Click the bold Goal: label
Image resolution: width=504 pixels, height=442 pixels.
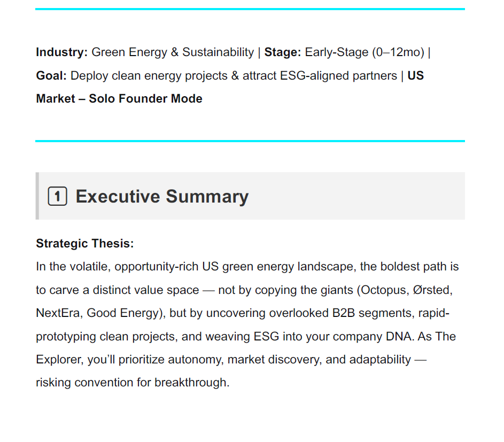(x=51, y=75)
